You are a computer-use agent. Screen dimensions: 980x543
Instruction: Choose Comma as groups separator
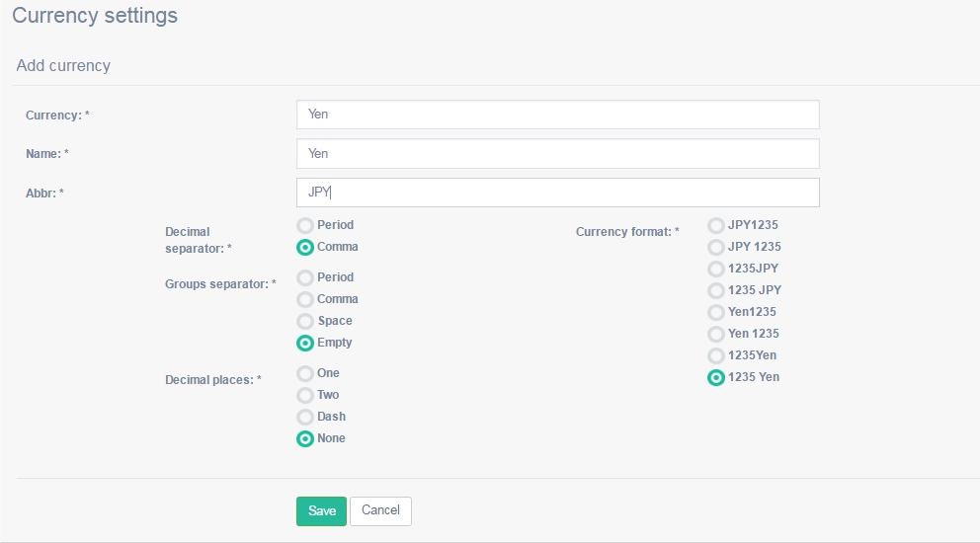[x=305, y=299]
